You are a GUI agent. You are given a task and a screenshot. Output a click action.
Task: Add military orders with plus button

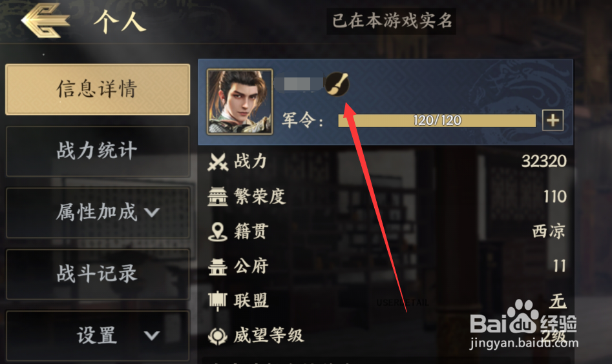pos(553,120)
